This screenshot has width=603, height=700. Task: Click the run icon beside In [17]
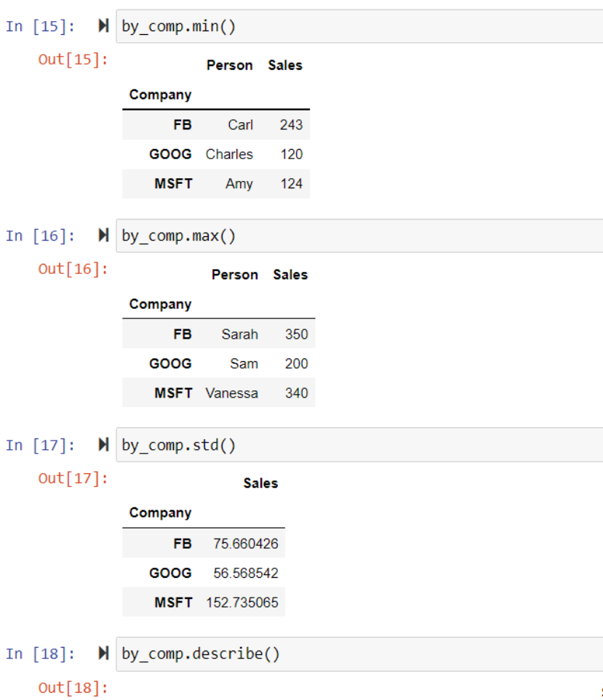click(x=103, y=444)
